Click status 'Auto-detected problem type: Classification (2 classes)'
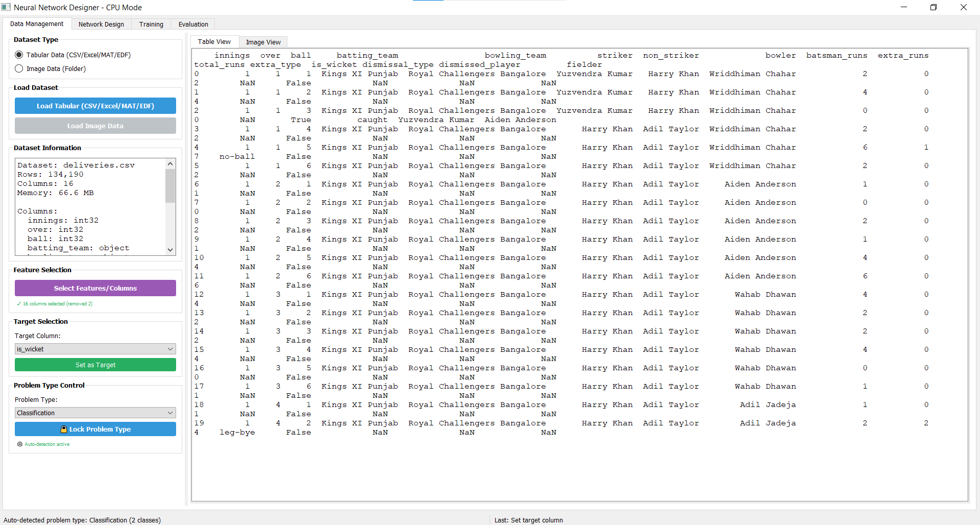The image size is (980, 525). coord(82,520)
